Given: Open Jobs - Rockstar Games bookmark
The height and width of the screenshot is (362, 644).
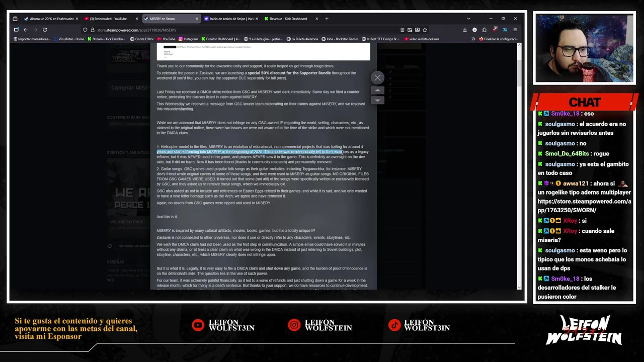Looking at the screenshot, I should pos(340,39).
